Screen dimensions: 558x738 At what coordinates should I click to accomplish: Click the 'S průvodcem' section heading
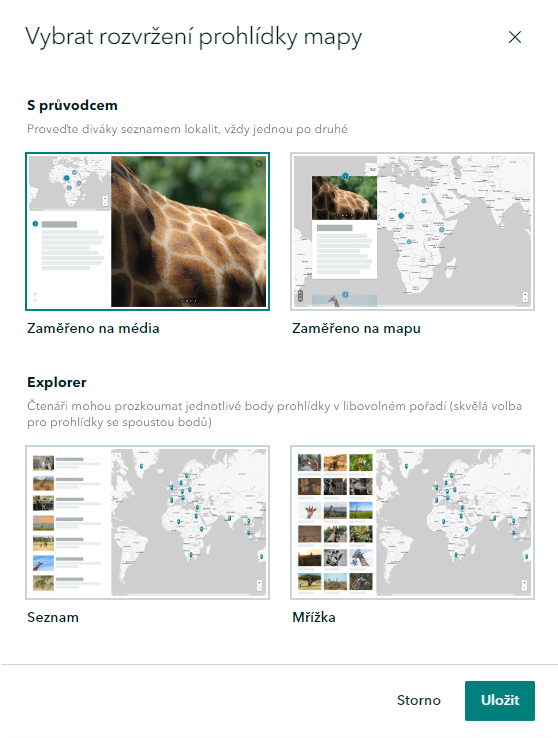pyautogui.click(x=72, y=105)
